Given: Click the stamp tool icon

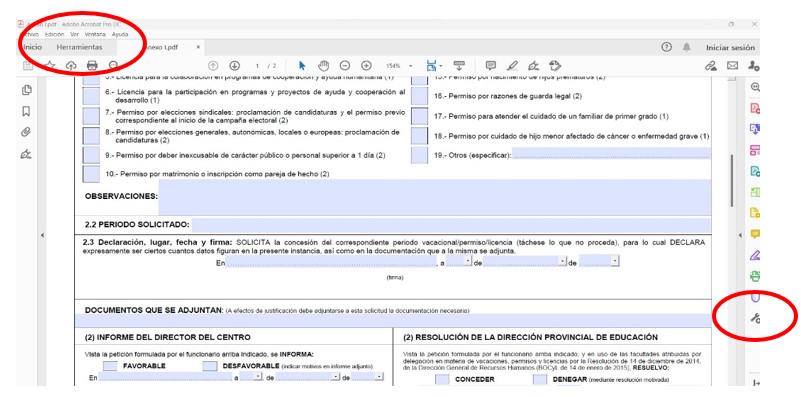Looking at the screenshot, I should (555, 65).
